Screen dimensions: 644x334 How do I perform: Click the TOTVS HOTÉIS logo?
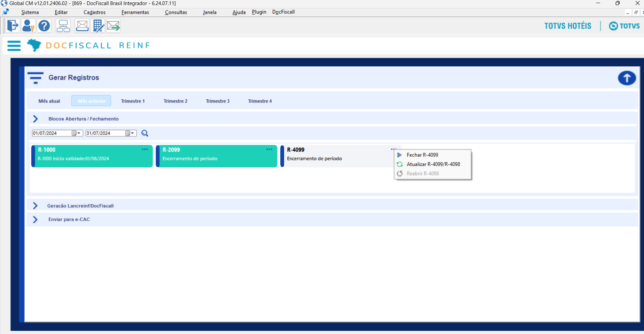coord(568,26)
